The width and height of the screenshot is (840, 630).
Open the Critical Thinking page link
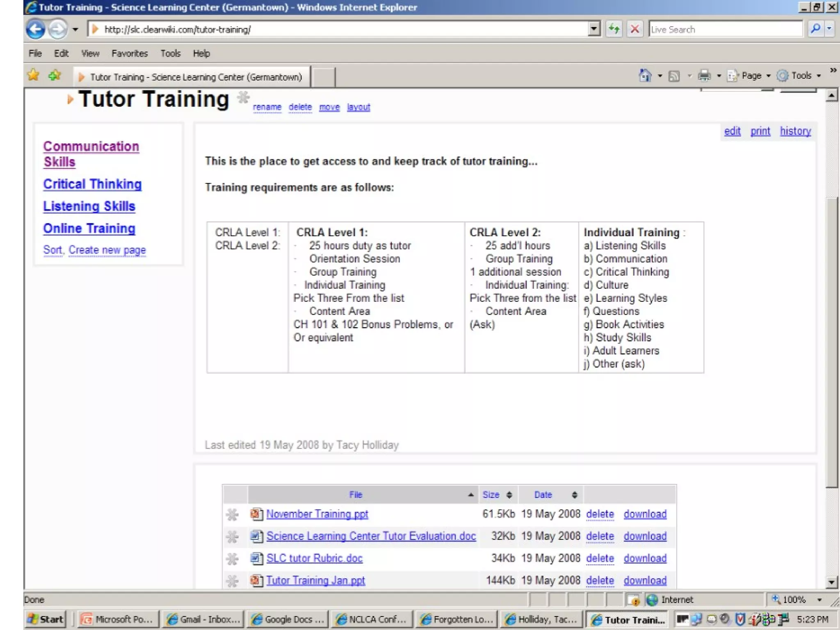[92, 184]
